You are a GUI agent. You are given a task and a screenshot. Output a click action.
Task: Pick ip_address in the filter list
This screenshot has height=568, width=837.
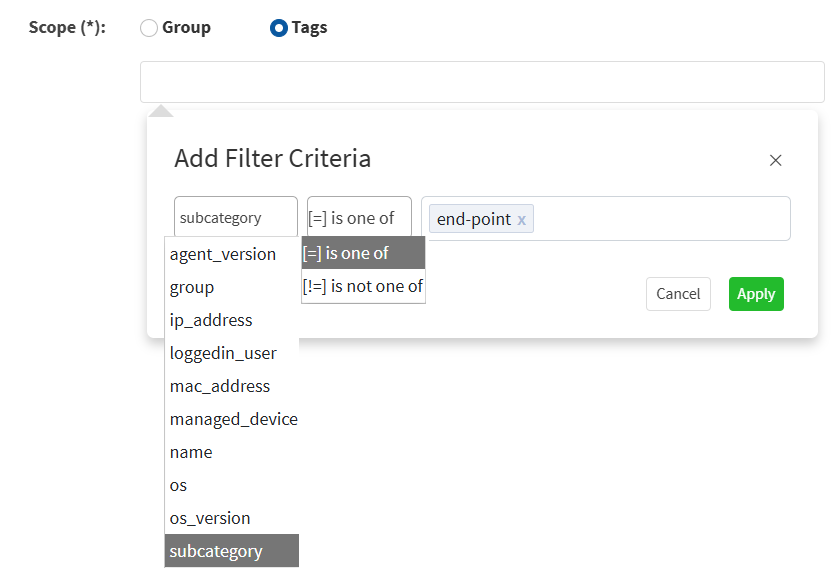(x=211, y=320)
